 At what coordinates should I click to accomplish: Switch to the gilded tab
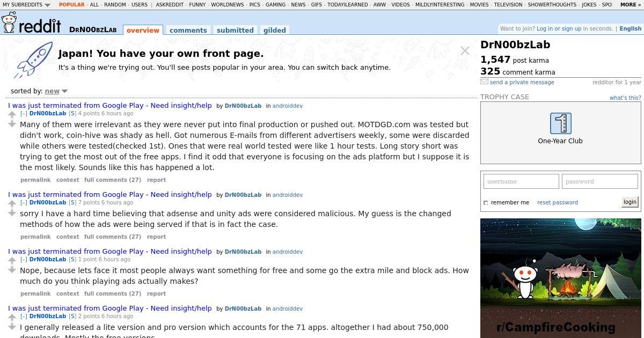click(274, 30)
